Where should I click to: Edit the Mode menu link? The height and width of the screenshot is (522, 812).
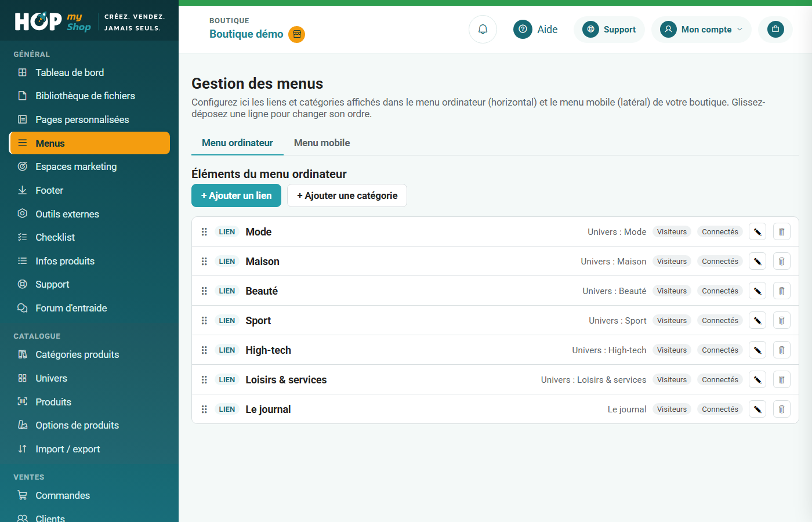click(x=757, y=231)
